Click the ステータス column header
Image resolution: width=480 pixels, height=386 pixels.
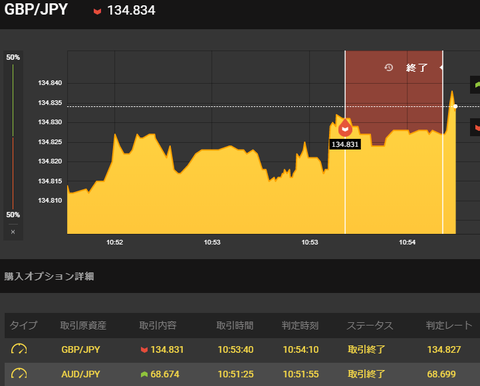point(370,325)
